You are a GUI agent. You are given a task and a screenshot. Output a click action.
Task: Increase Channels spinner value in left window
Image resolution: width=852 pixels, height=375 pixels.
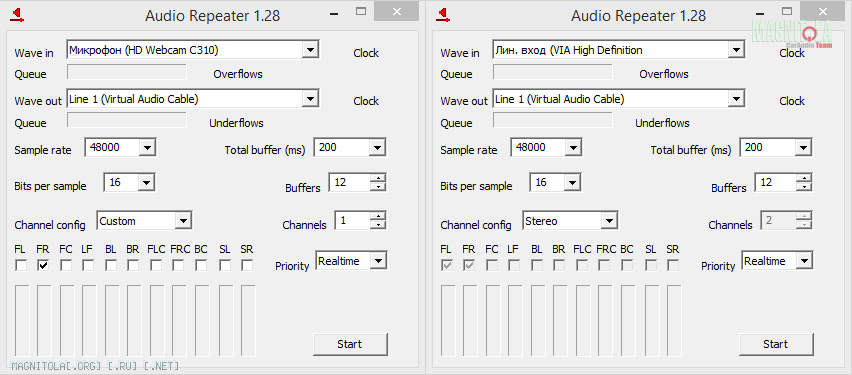tap(378, 216)
